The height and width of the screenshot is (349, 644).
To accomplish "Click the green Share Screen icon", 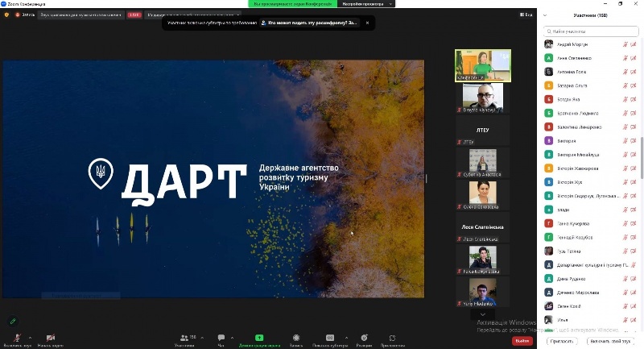I will (259, 337).
